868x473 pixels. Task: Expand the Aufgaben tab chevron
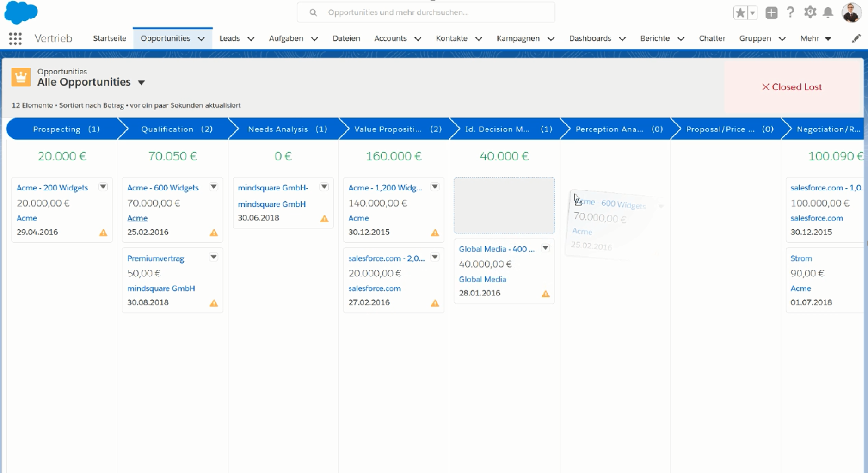tap(314, 39)
